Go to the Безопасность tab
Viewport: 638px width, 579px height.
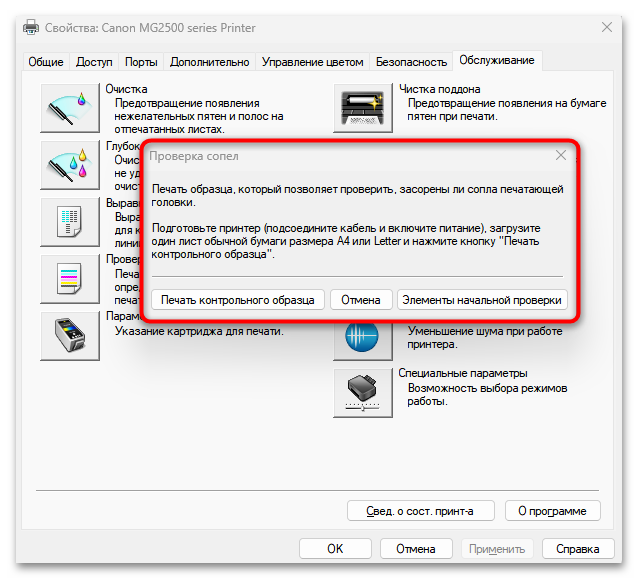point(411,62)
